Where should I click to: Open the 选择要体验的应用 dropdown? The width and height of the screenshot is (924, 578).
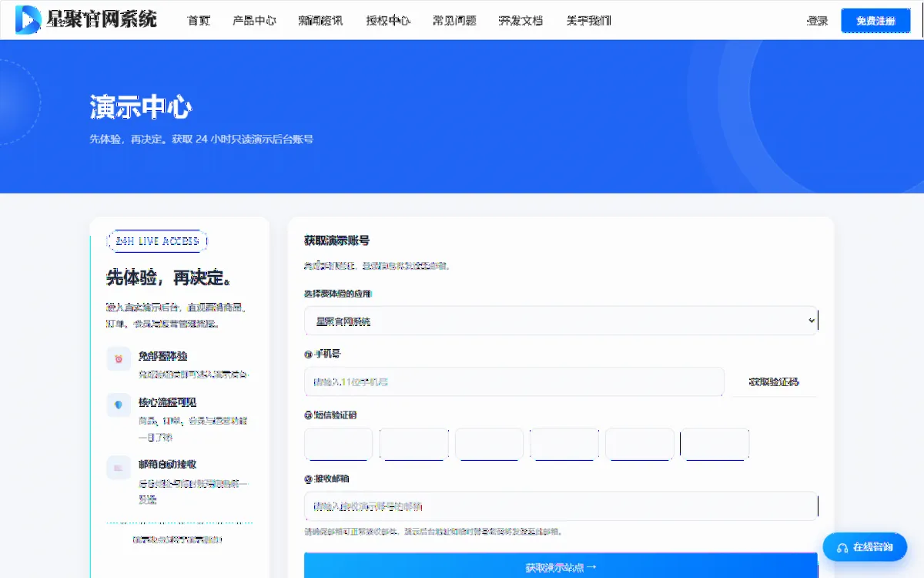(561, 321)
